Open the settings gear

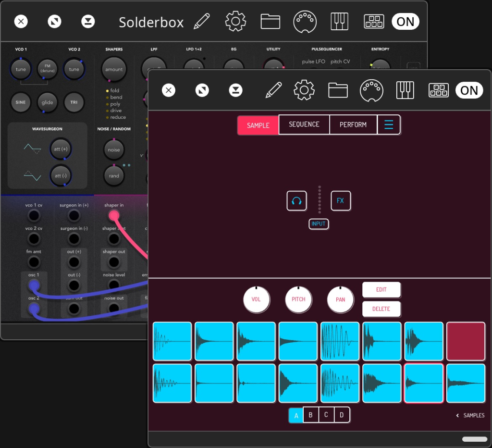[x=304, y=90]
